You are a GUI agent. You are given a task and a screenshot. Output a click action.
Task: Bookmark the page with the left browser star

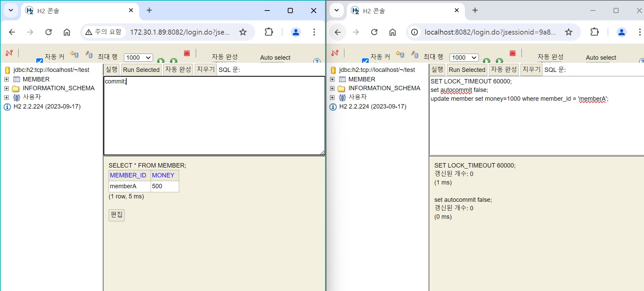[x=243, y=32]
